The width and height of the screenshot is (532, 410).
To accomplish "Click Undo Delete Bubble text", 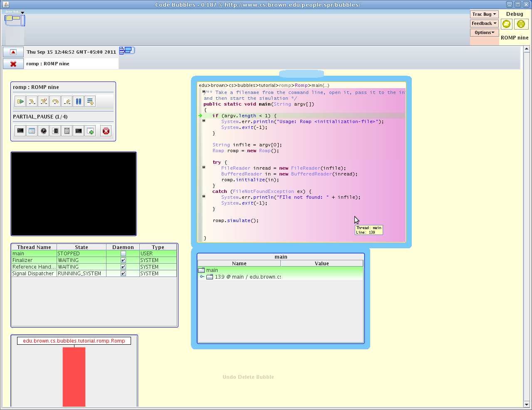I will (248, 377).
